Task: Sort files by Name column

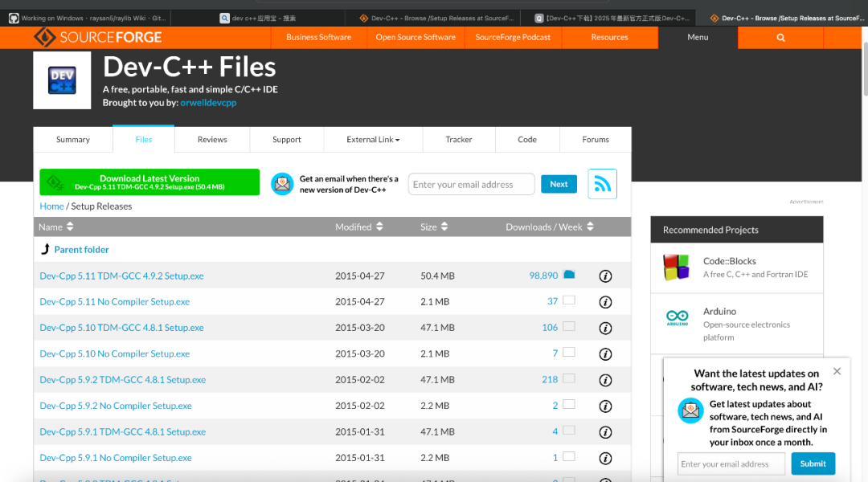Action: 56,227
